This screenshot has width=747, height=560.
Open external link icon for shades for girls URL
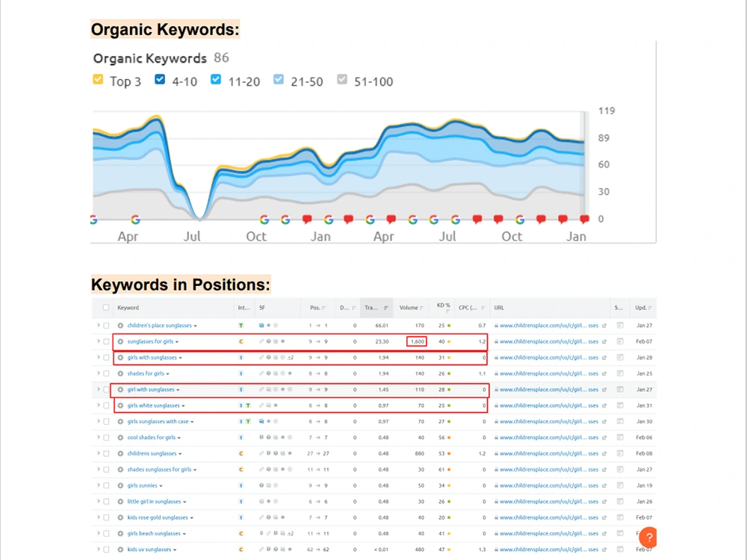point(604,374)
